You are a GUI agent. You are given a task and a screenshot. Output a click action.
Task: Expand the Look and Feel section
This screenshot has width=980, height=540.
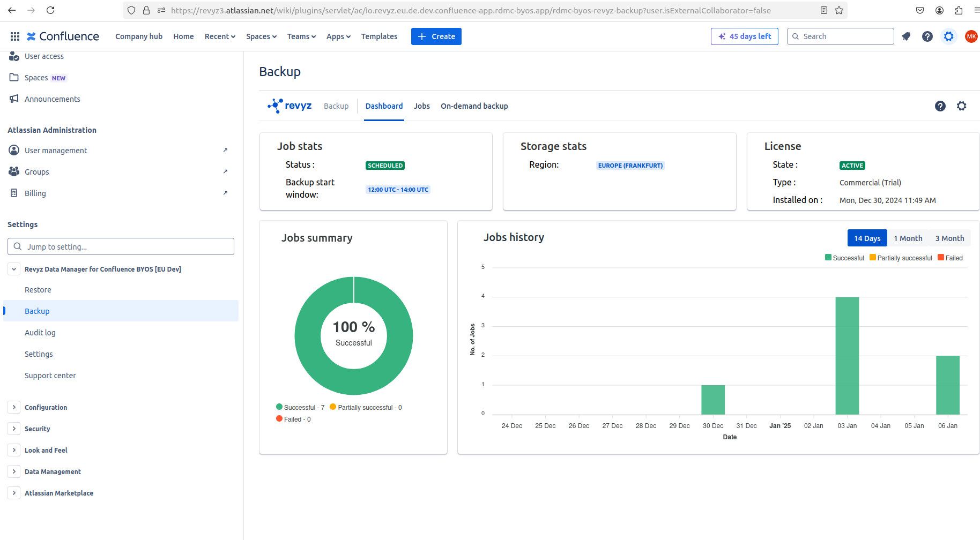pos(14,450)
